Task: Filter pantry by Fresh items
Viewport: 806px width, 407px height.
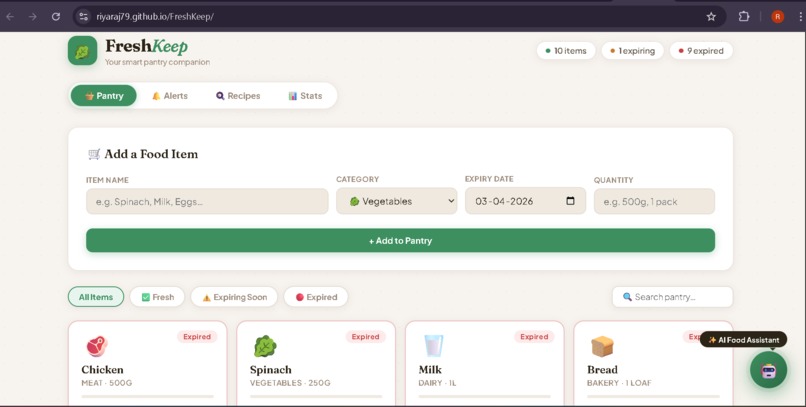Action: [157, 297]
